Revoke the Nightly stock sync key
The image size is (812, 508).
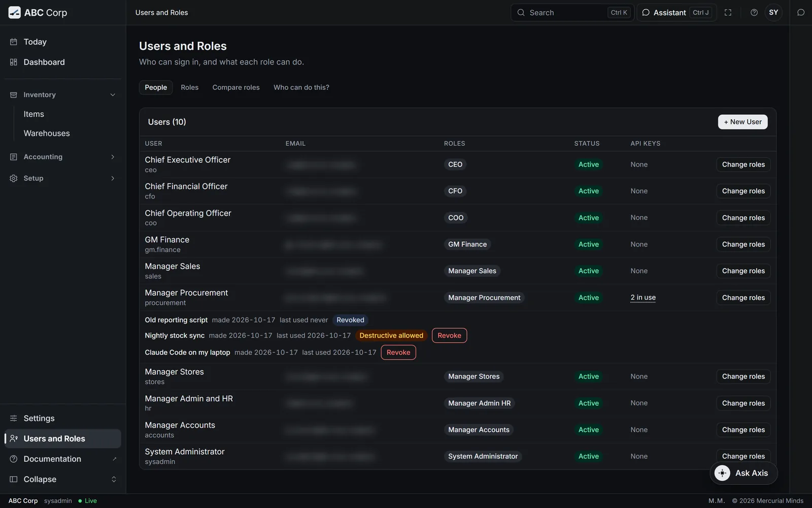(450, 335)
